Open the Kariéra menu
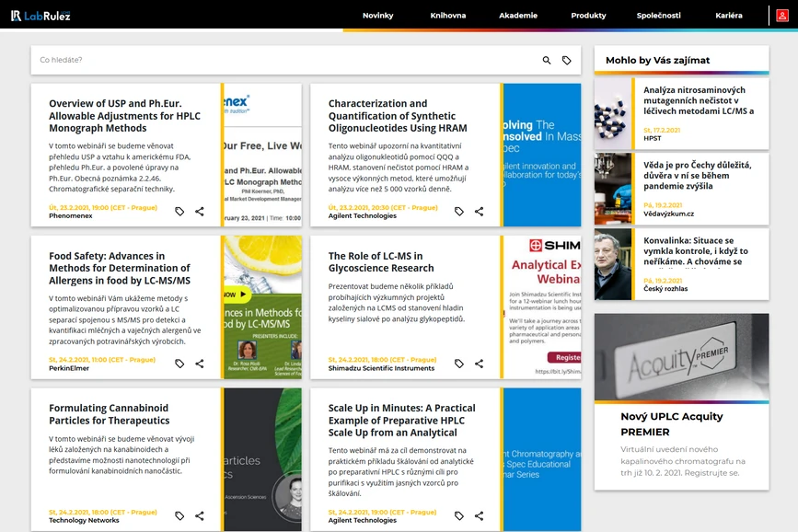The image size is (798, 532). (729, 16)
